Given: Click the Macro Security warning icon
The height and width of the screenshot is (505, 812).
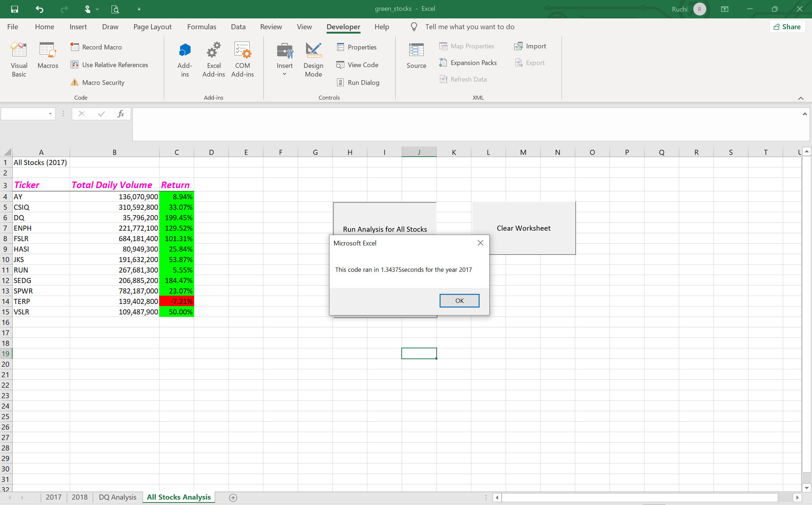Looking at the screenshot, I should pos(74,82).
